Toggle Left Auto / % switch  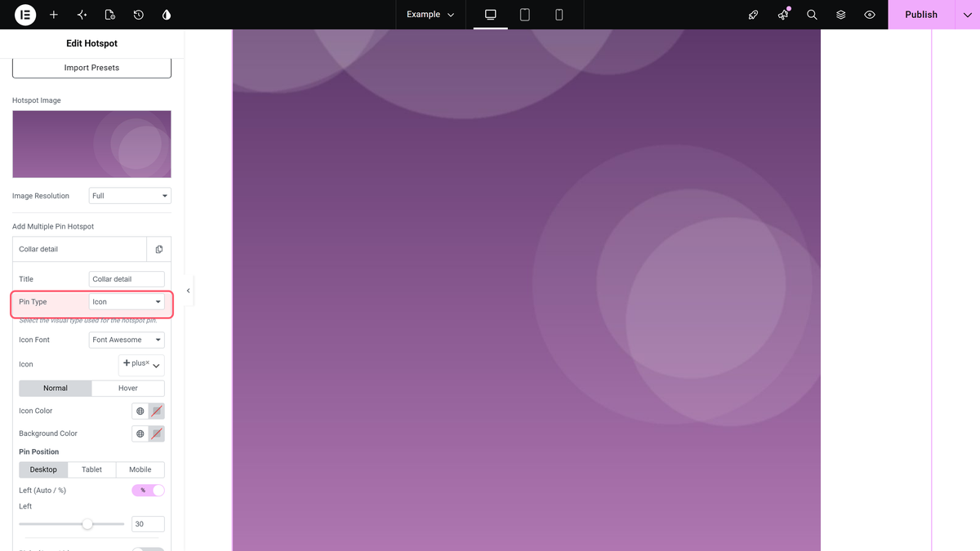(148, 490)
